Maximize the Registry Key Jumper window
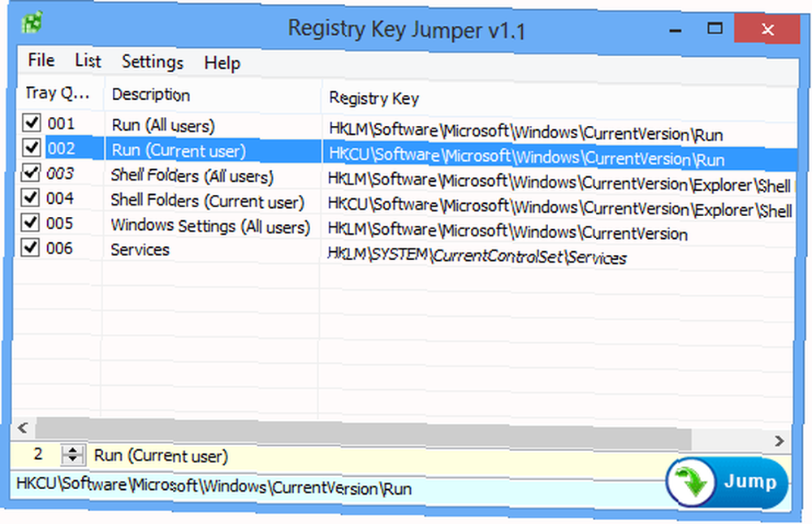The image size is (812, 524). pyautogui.click(x=715, y=28)
